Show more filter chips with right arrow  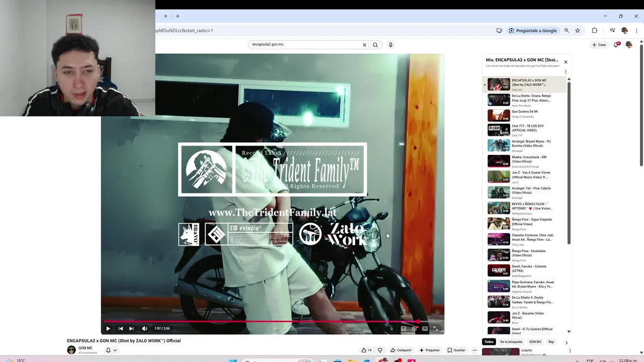tap(566, 342)
